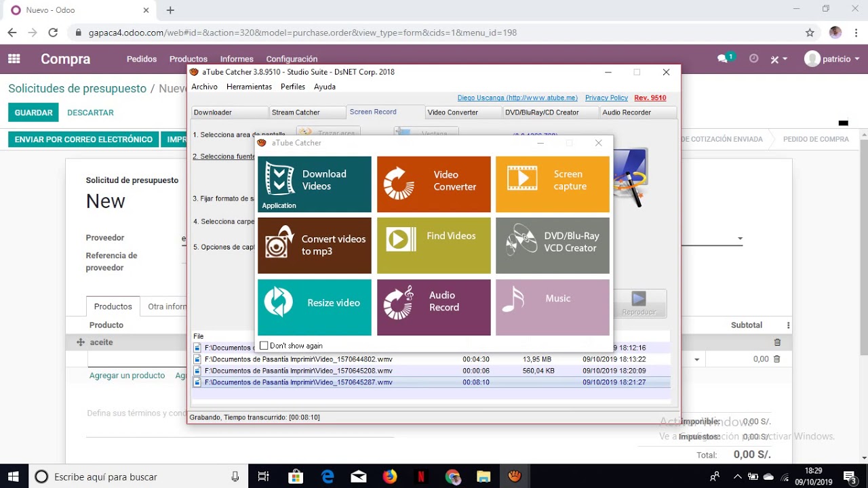Open the Download Videos tile
Viewport: 868px width, 488px height.
315,184
